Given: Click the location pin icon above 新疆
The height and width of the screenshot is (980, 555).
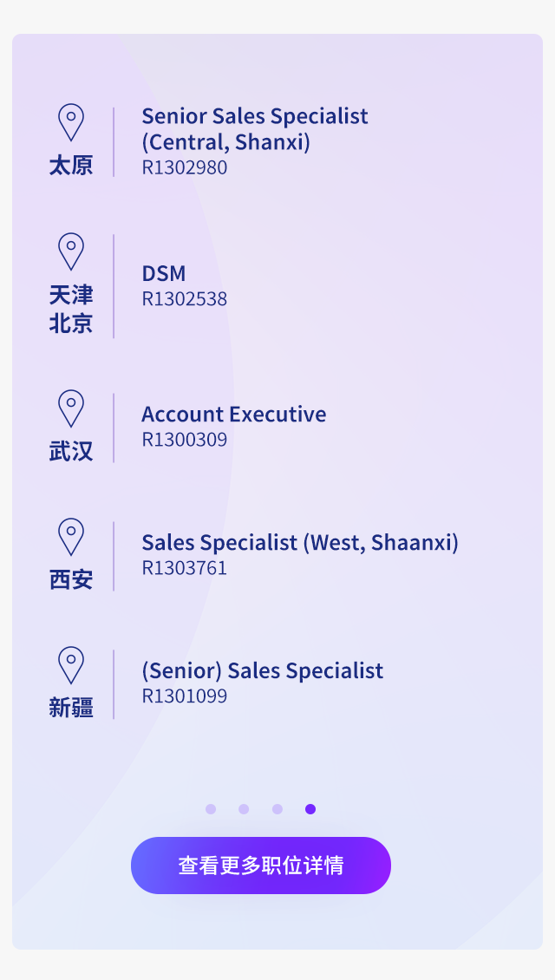Looking at the screenshot, I should pyautogui.click(x=70, y=666).
